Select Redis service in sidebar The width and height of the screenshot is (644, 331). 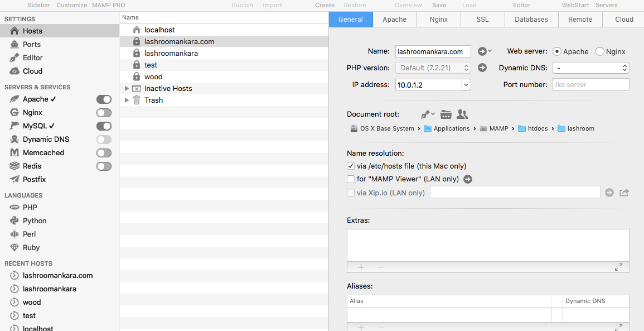[32, 166]
